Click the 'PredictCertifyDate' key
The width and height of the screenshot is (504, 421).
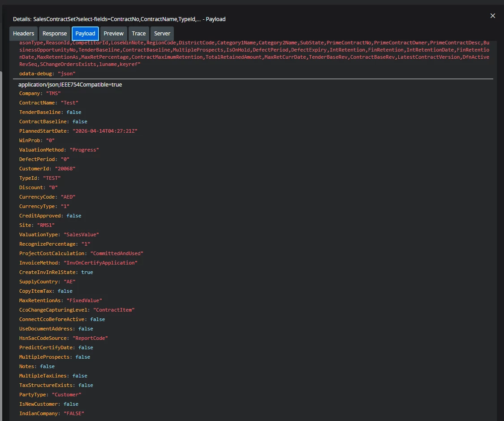click(46, 347)
